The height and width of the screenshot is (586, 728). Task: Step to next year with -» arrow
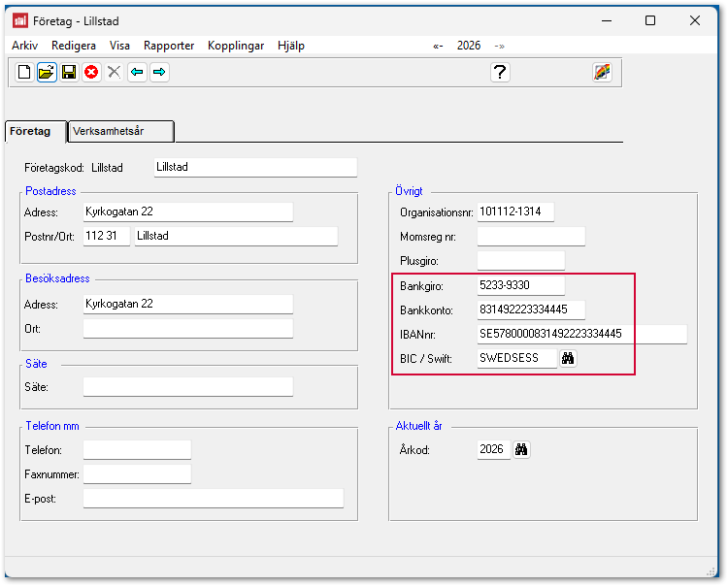[x=500, y=46]
